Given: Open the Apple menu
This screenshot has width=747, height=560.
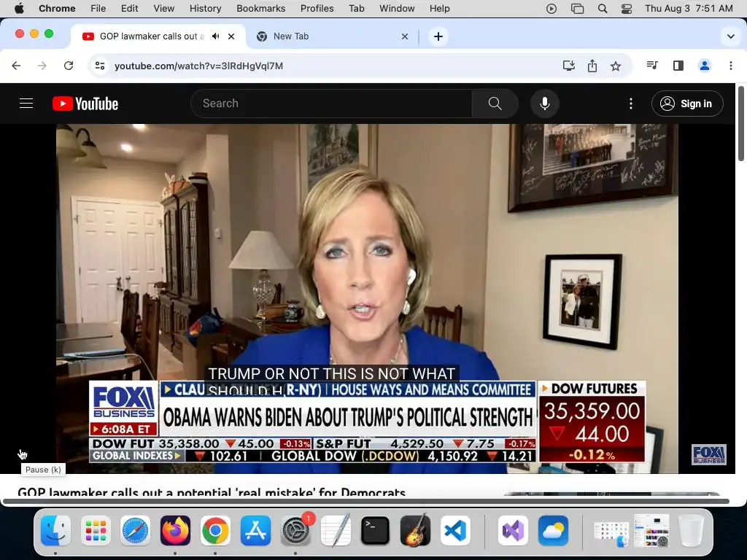Looking at the screenshot, I should pos(20,9).
